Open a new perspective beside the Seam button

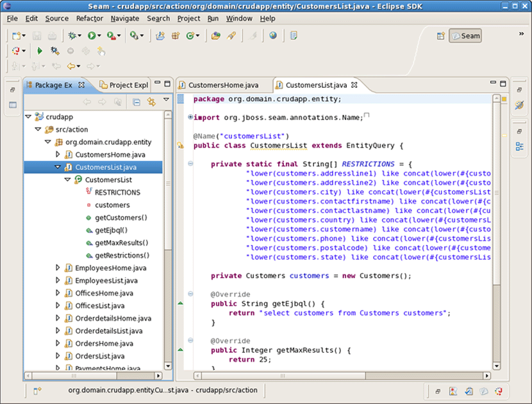tap(441, 35)
